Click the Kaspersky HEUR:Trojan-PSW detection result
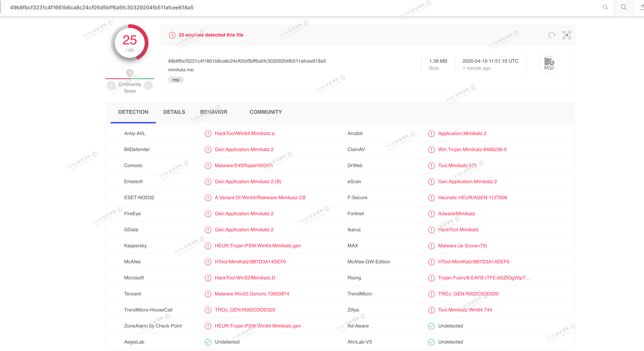The height and width of the screenshot is (351, 644). click(257, 246)
